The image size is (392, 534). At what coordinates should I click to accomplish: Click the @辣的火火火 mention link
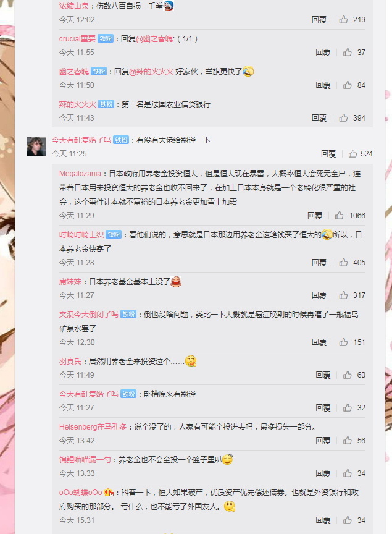tap(151, 72)
